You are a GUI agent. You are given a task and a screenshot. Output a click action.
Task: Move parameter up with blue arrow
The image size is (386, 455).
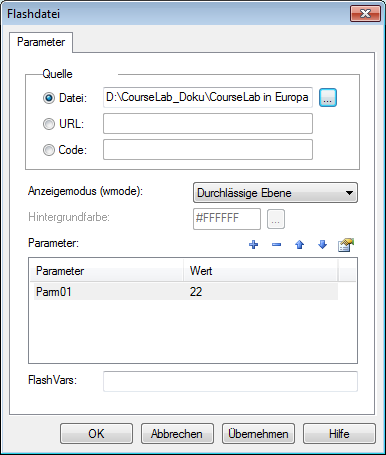(x=299, y=245)
